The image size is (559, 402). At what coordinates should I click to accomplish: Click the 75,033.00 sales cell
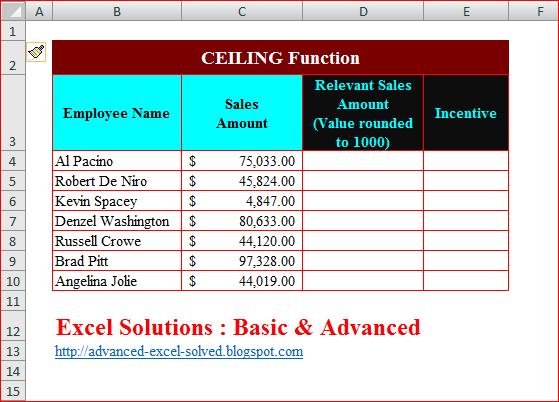242,161
